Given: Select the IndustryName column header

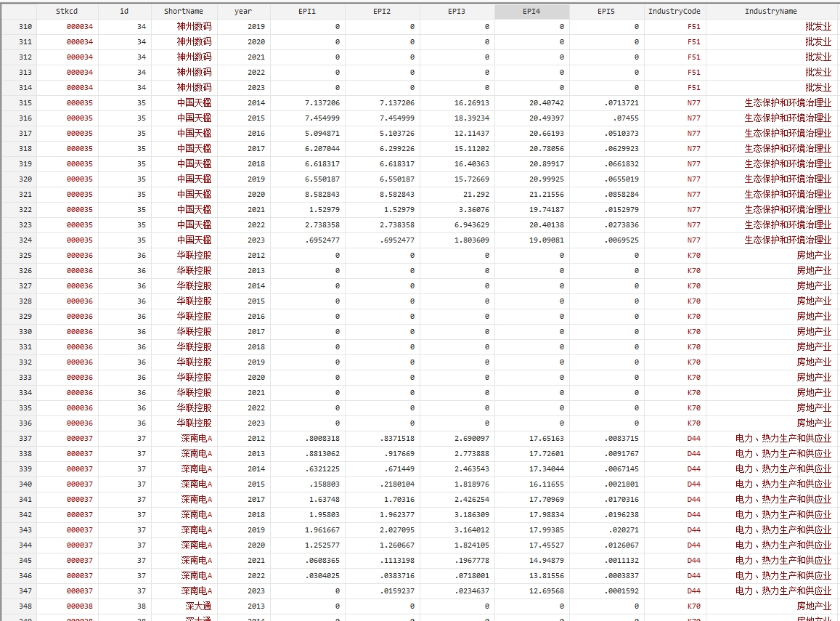Looking at the screenshot, I should (771, 11).
